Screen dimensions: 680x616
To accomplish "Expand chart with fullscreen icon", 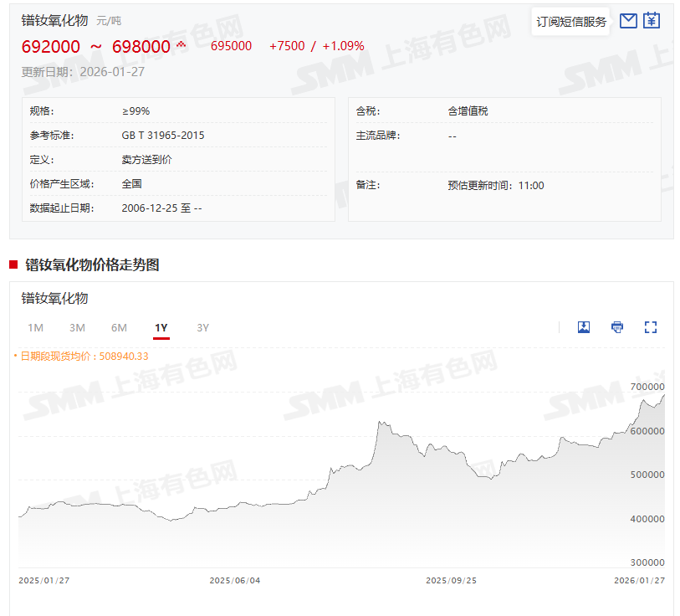I will 651,327.
